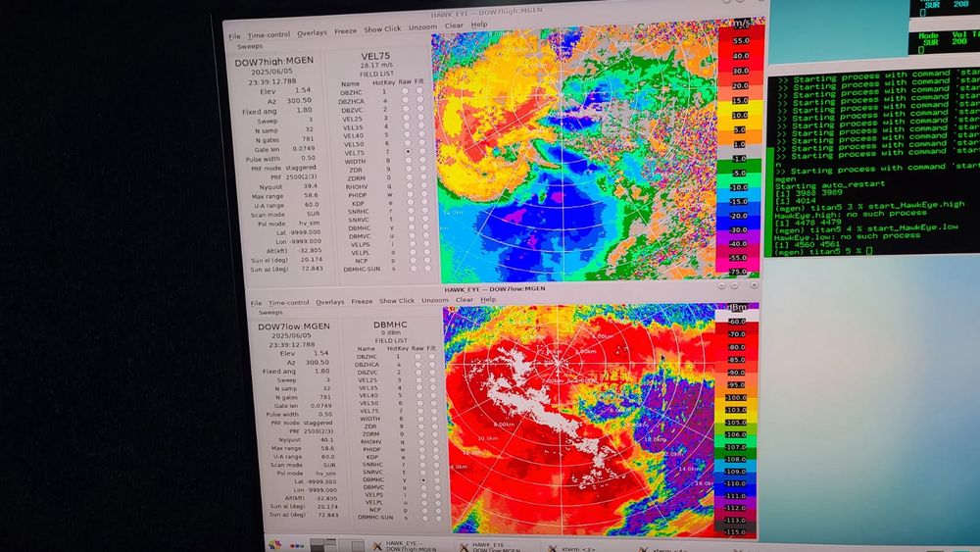Select Raw ZDRM in DOW7low window

(x=421, y=433)
